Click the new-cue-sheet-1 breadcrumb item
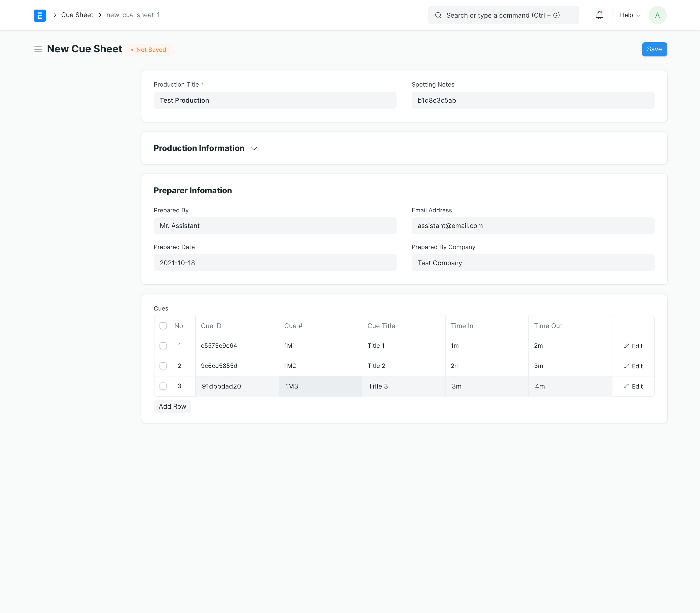 pyautogui.click(x=133, y=15)
